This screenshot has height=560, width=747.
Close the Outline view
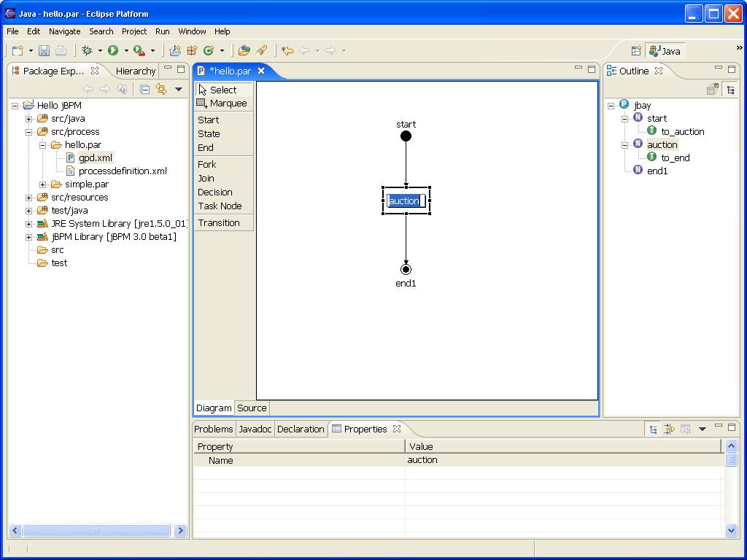click(x=659, y=71)
